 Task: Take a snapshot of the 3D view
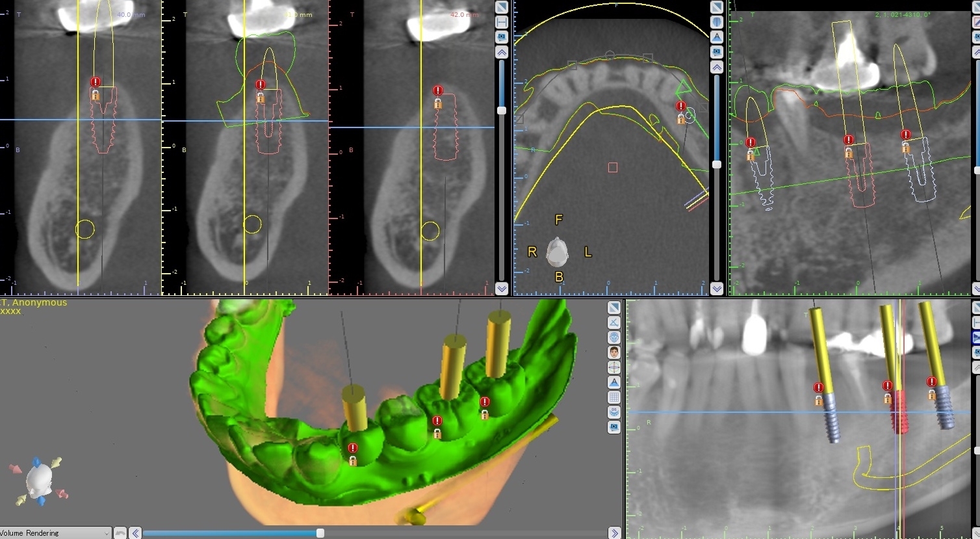click(x=614, y=427)
